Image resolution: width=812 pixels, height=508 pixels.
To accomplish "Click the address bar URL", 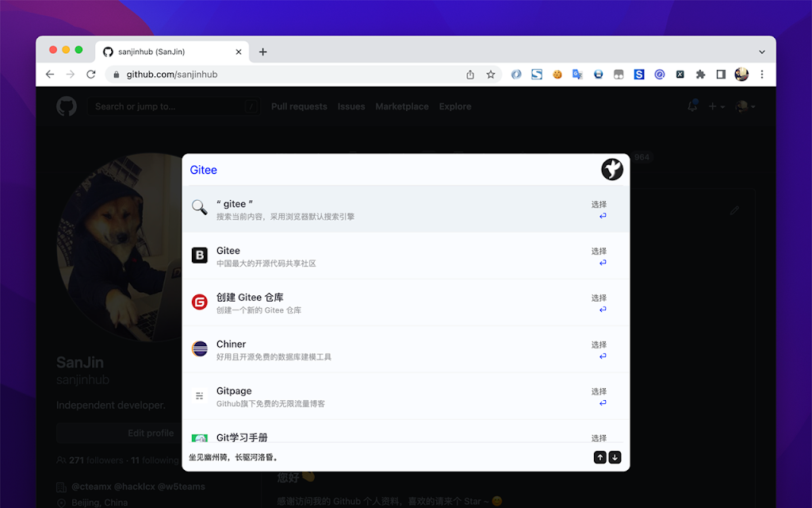I will coord(172,75).
